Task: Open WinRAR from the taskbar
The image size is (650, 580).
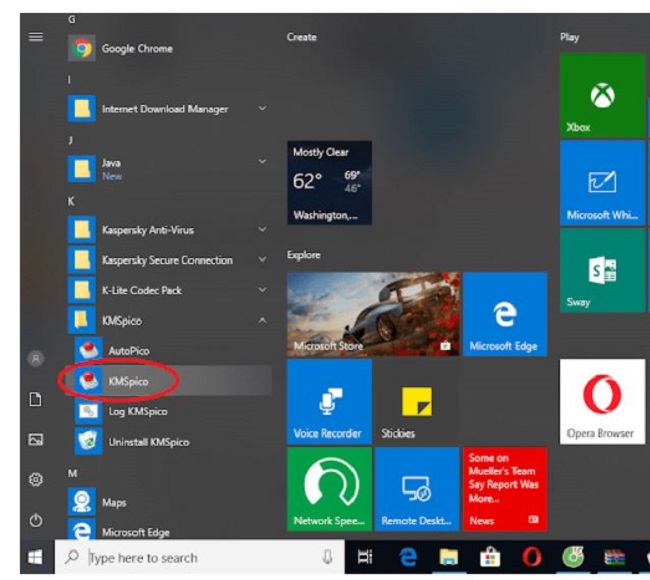Action: (x=614, y=557)
